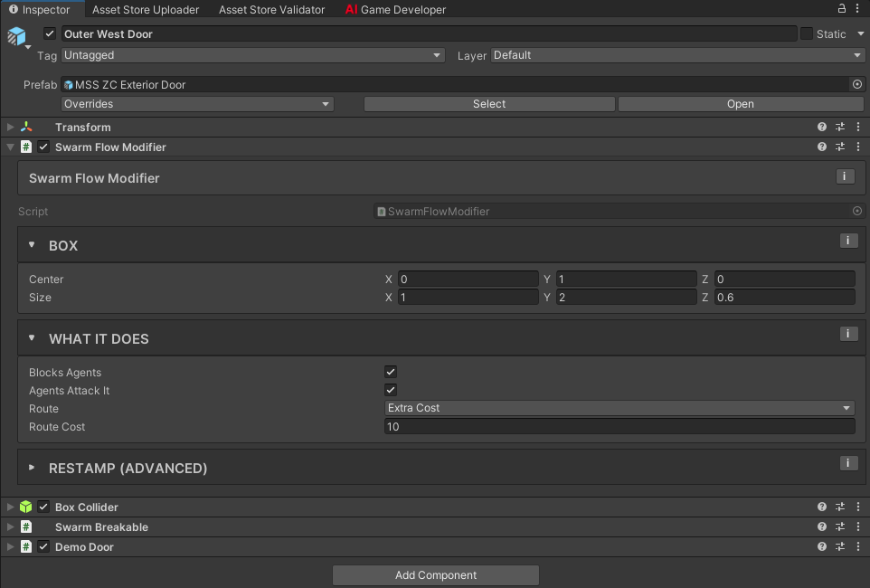
Task: Expand the Box Collider component
Action: point(10,507)
